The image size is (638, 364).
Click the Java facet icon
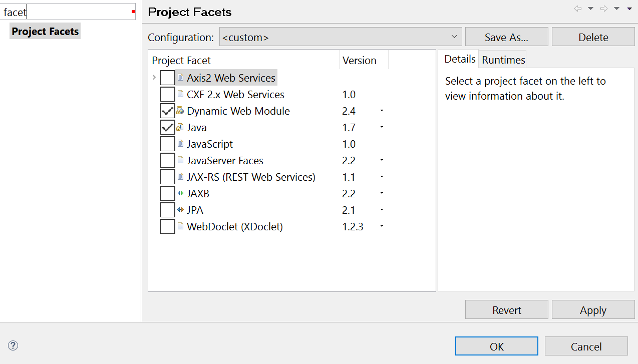[180, 127]
